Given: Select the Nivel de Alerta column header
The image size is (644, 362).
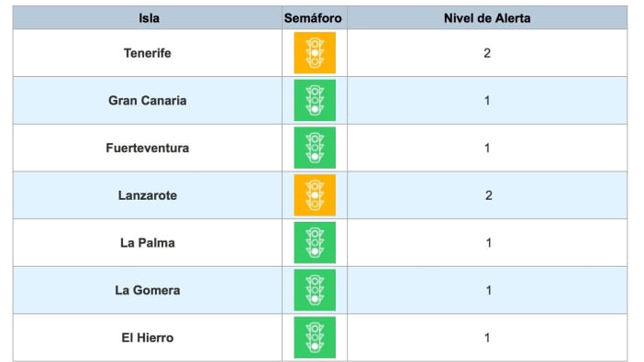Looking at the screenshot, I should [x=487, y=18].
